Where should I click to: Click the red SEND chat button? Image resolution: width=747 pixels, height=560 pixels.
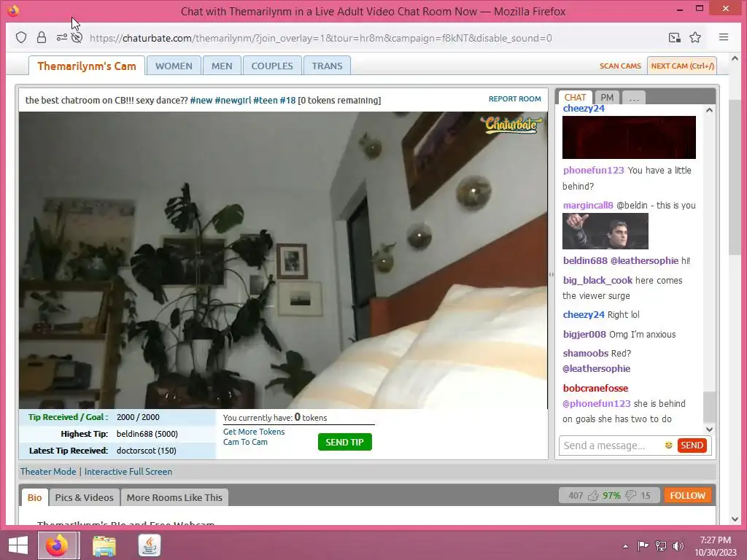coord(692,446)
